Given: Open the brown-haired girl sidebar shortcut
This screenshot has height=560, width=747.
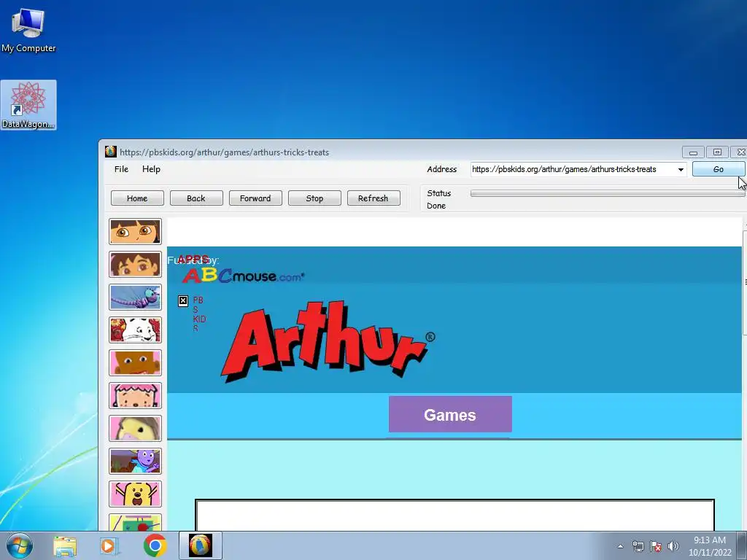Looking at the screenshot, I should [135, 429].
